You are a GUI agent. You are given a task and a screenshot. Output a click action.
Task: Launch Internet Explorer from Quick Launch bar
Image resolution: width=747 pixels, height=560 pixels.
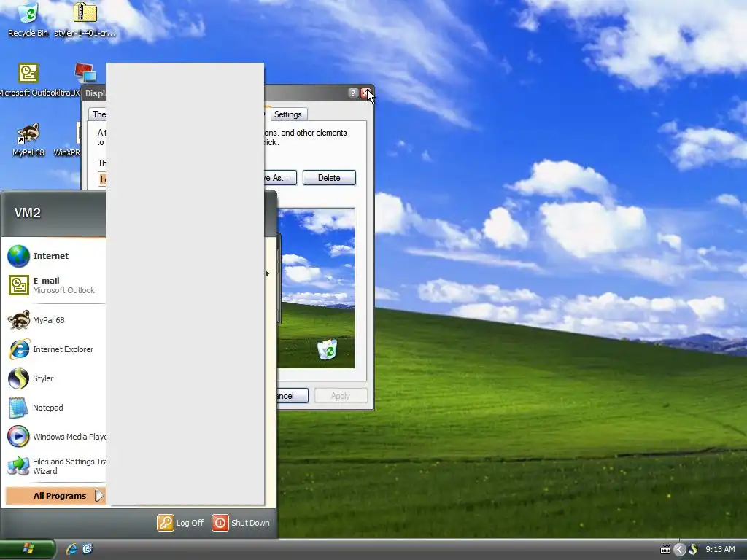coord(71,549)
